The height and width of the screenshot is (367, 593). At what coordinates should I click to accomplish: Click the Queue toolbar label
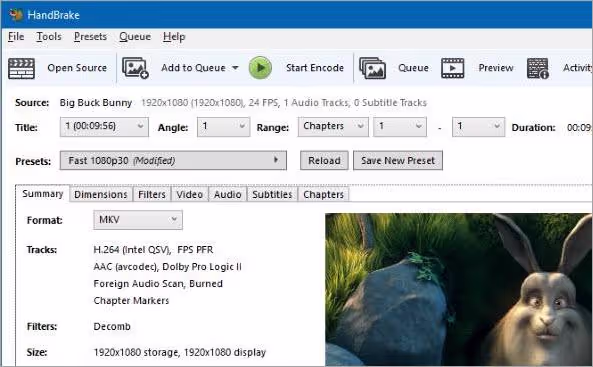pos(413,68)
